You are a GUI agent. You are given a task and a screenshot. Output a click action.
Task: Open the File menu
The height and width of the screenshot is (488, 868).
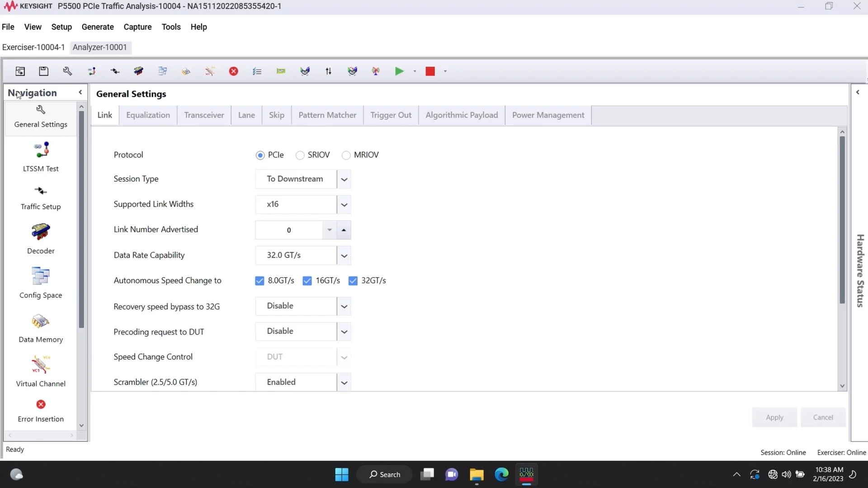pos(8,27)
